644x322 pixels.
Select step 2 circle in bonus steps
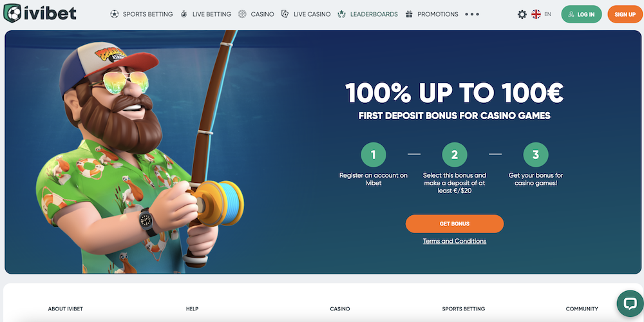point(454,155)
